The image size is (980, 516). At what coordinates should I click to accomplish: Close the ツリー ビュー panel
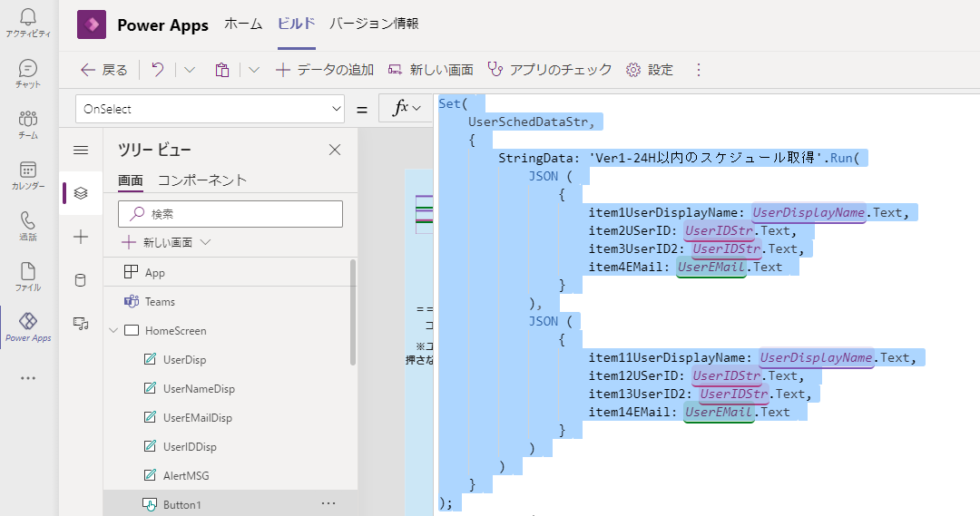tap(335, 150)
